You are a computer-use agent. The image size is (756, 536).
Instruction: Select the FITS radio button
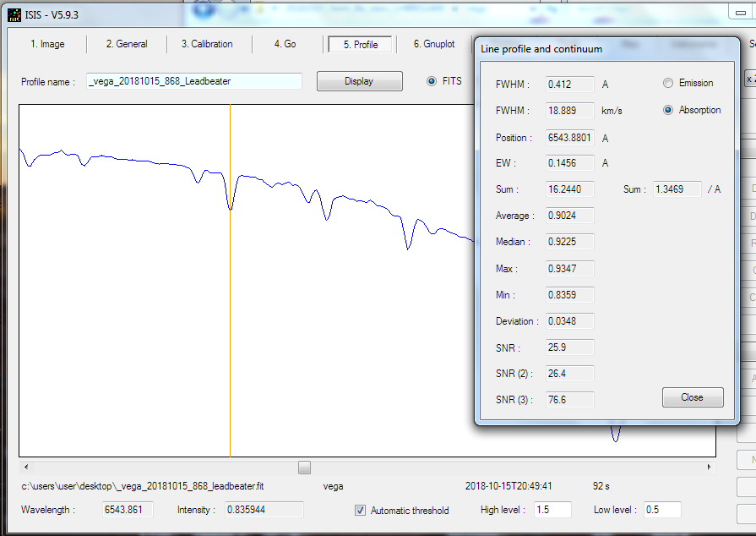click(x=432, y=81)
